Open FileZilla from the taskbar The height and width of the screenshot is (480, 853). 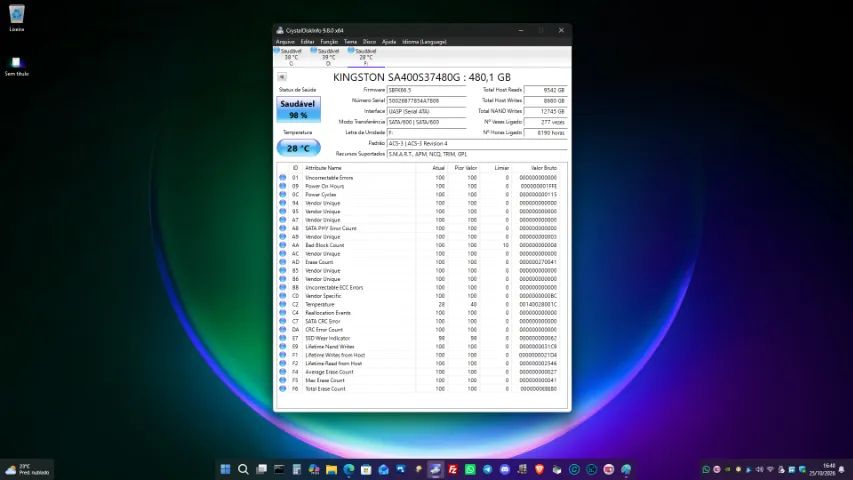(x=453, y=469)
